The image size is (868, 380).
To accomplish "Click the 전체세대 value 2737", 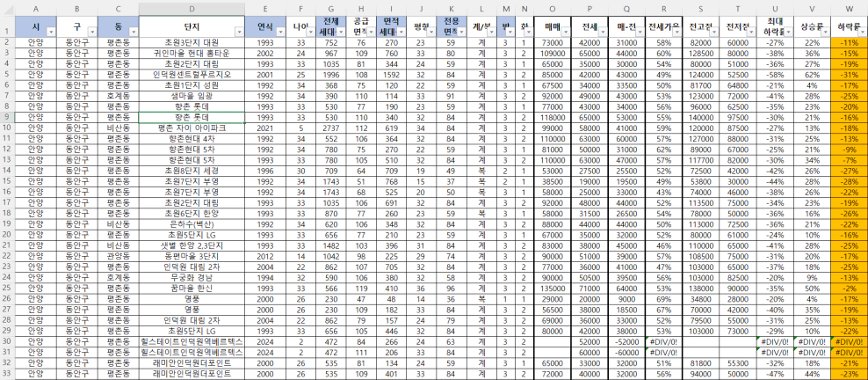I will [331, 128].
